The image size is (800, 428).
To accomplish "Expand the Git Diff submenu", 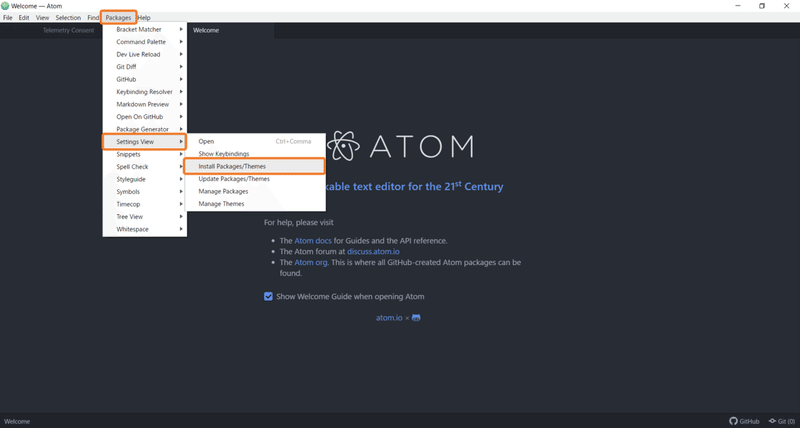I will coord(145,67).
